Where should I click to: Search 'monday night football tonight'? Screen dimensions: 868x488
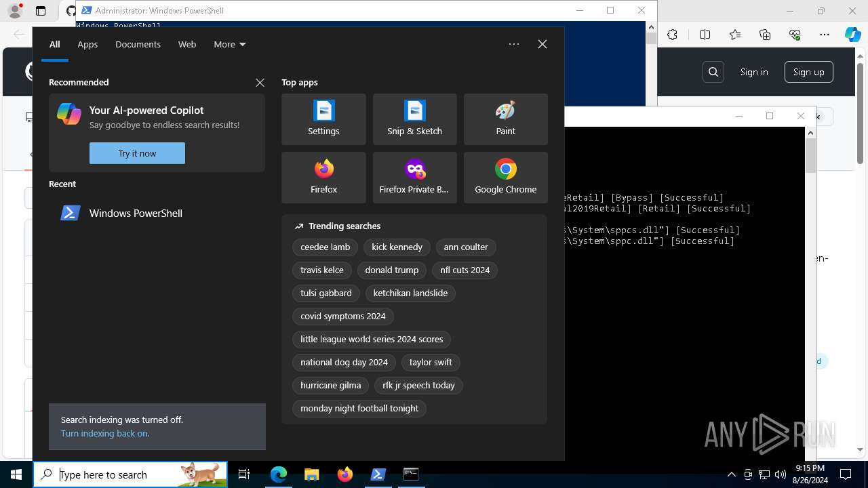pyautogui.click(x=359, y=409)
